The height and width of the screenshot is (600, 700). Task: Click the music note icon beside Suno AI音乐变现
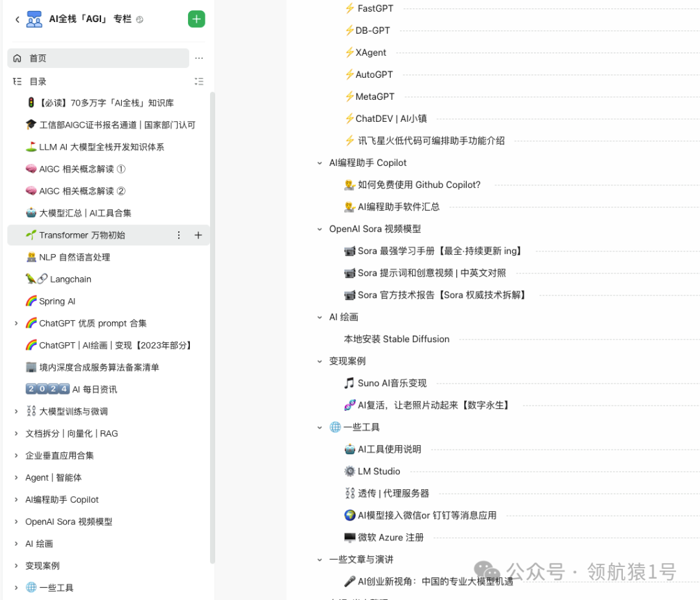pos(349,383)
